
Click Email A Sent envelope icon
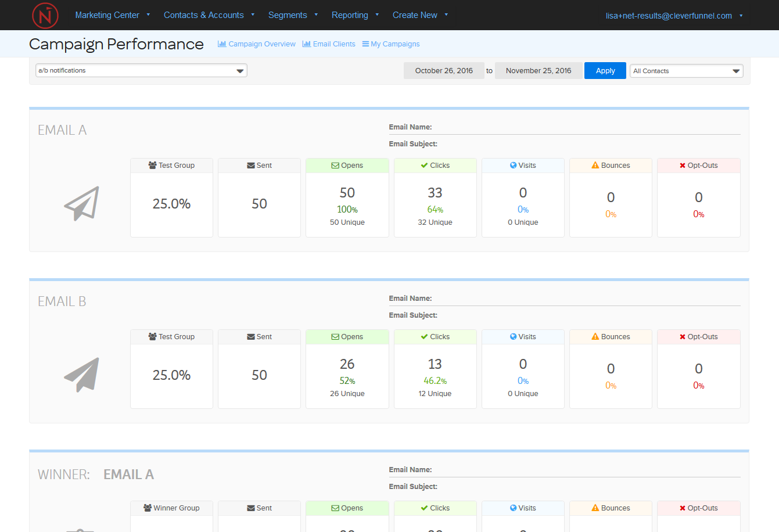[251, 166]
